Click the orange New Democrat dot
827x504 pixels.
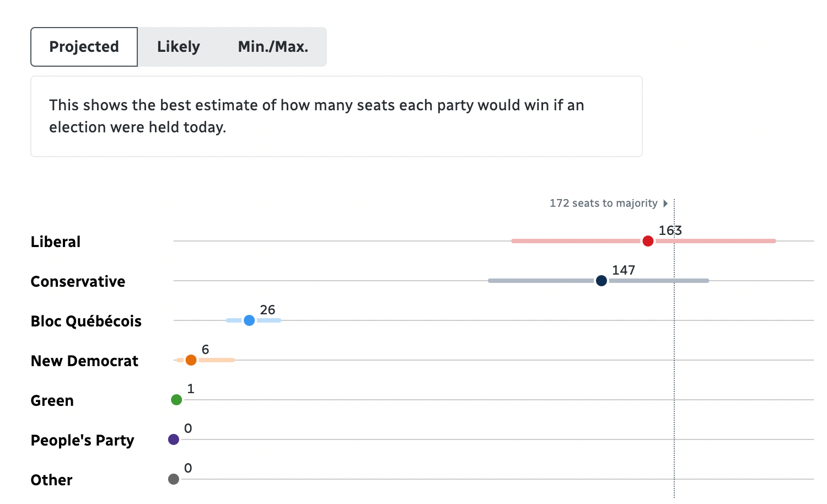191,360
